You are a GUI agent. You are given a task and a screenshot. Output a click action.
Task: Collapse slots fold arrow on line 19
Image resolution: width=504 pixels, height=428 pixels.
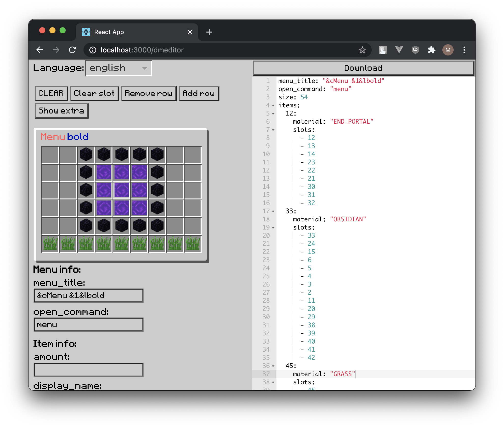(x=273, y=227)
